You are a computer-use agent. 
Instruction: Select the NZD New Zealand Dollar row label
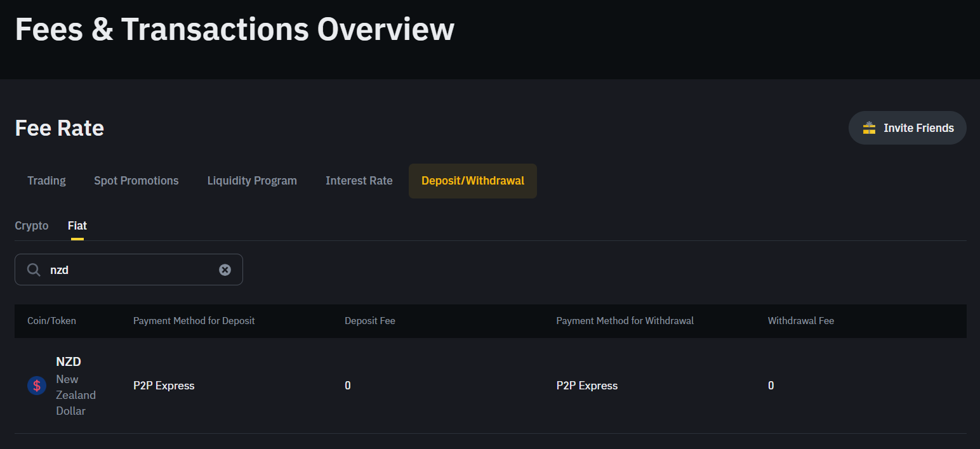click(x=76, y=386)
